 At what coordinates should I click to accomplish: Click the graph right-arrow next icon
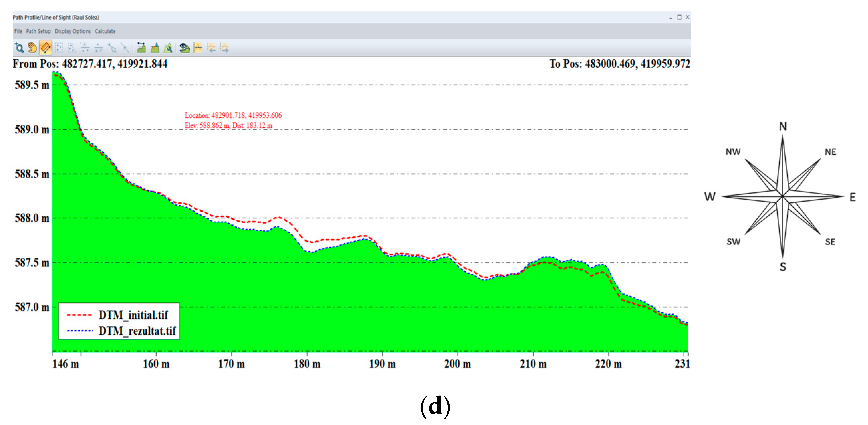point(225,48)
